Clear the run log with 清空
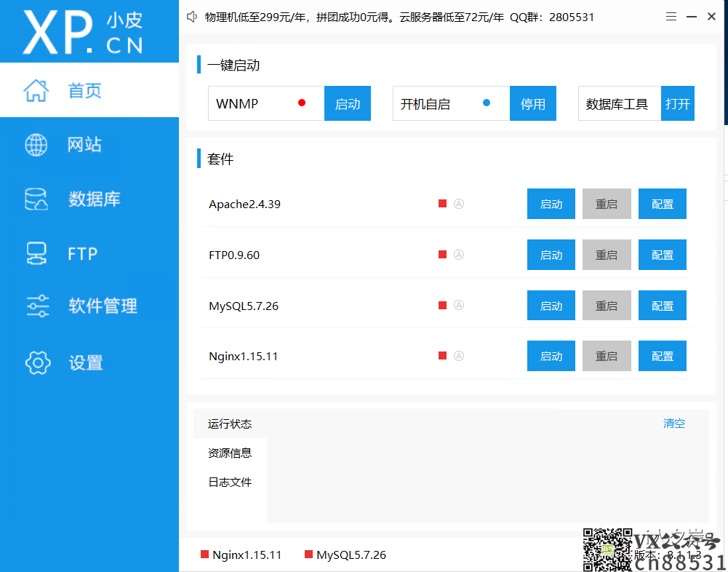Image resolution: width=728 pixels, height=572 pixels. pyautogui.click(x=673, y=424)
